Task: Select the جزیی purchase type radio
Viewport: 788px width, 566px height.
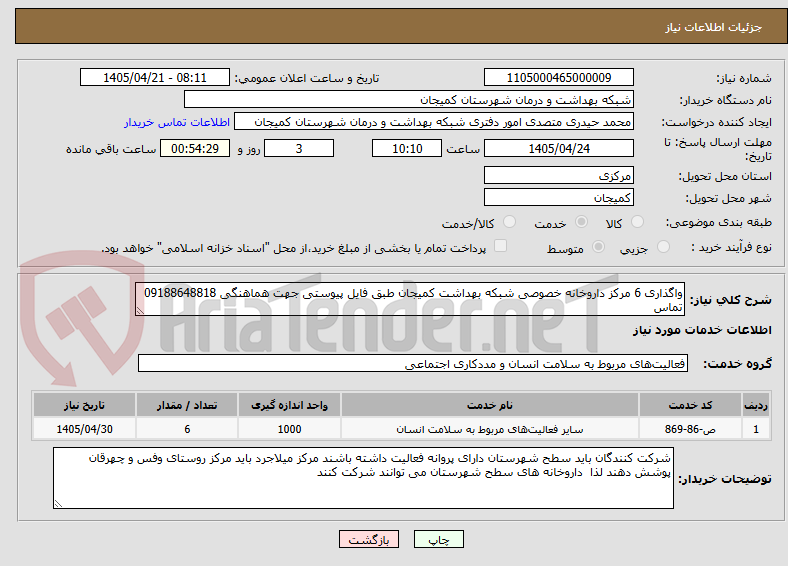Action: point(663,247)
